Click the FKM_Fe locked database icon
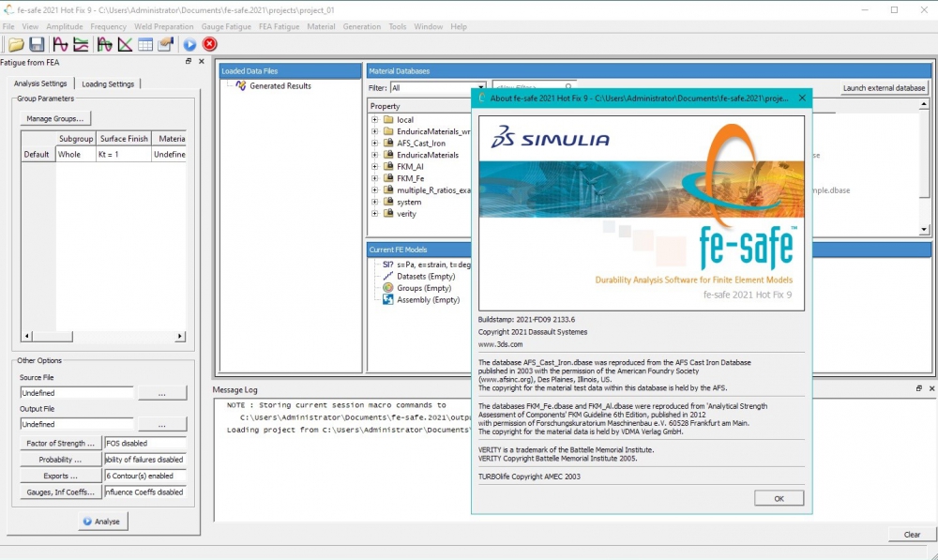Screen dimensions: 938x560 point(388,178)
